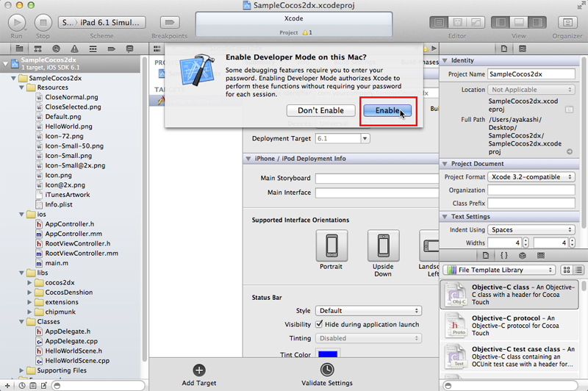Viewport: 588px width, 391px height.
Task: Click the Stop button in toolbar
Action: [43, 23]
